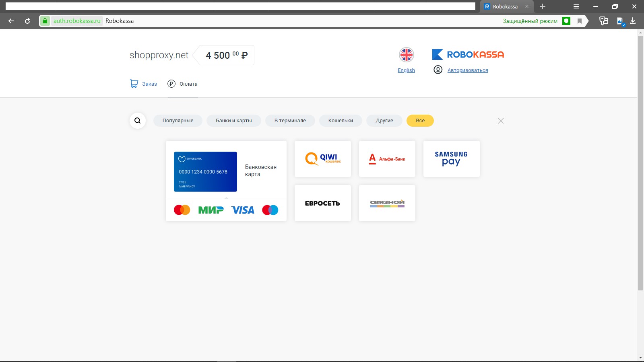
Task: Click the page vertical scrollbar
Action: [x=641, y=163]
